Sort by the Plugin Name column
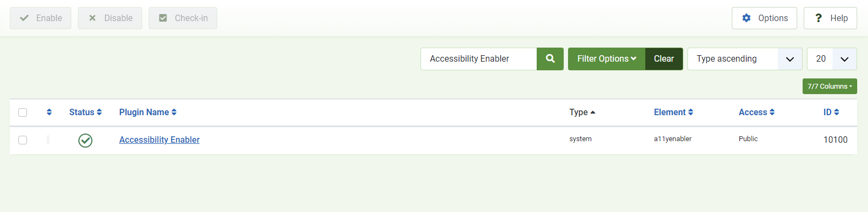The width and height of the screenshot is (868, 212). (x=148, y=112)
